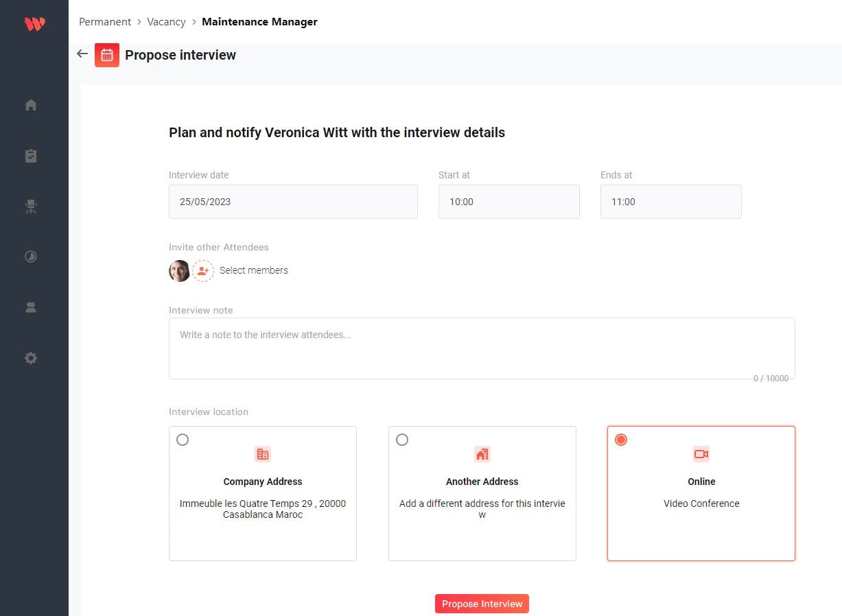Screen dimensions: 842x616
Task: Open the clipboard checklist sidebar icon
Action: [31, 156]
